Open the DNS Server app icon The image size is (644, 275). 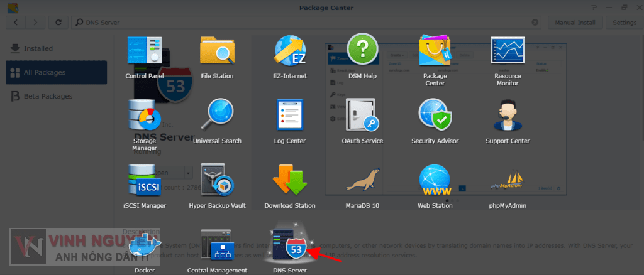point(289,247)
